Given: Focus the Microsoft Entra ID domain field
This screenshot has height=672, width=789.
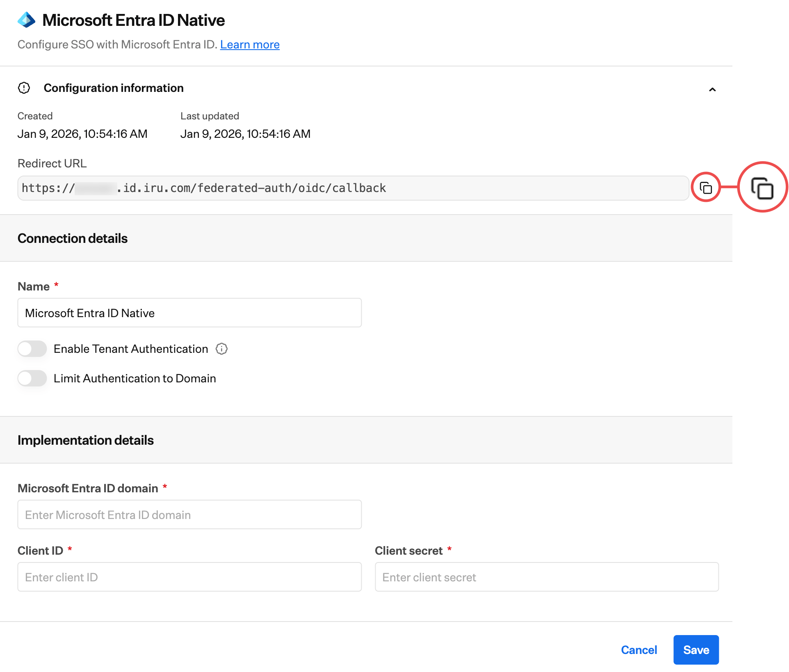Looking at the screenshot, I should [189, 514].
